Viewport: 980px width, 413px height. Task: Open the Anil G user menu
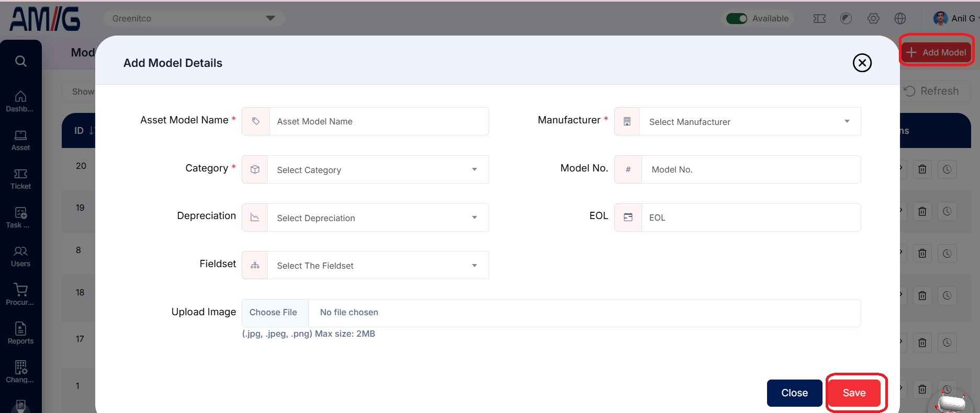(955, 19)
